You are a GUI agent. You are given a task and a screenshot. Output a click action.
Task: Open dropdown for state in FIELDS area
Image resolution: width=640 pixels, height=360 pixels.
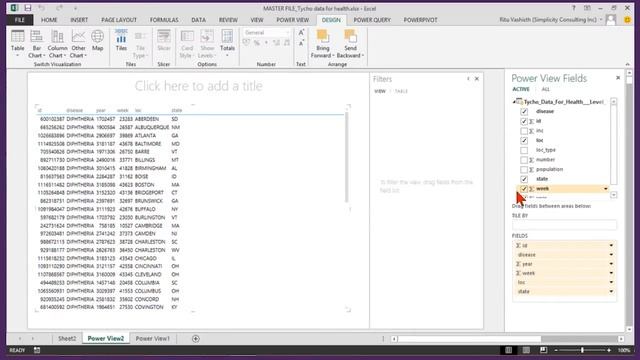point(611,291)
